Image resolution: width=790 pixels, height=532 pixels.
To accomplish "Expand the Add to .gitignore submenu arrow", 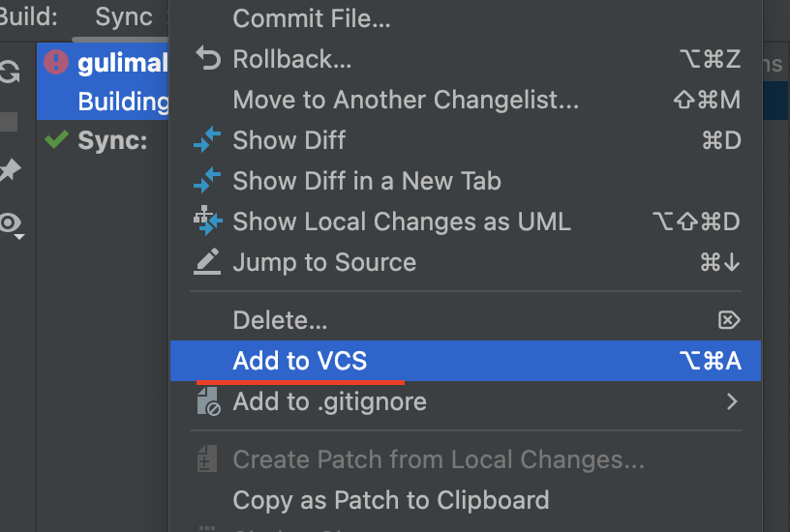I will tap(732, 401).
